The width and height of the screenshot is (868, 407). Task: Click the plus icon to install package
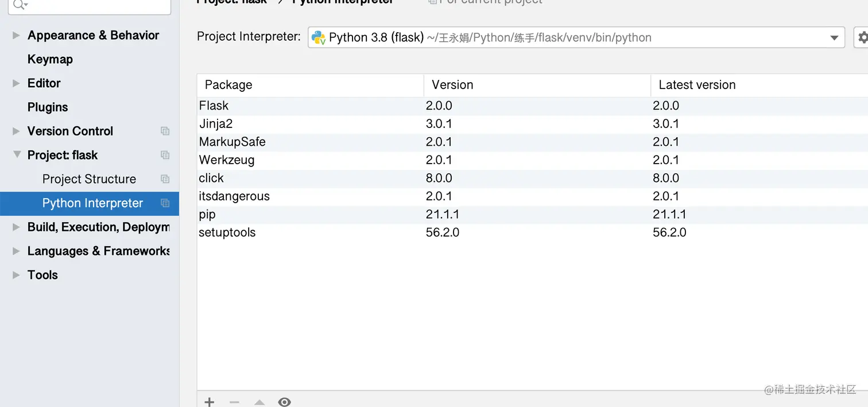210,402
